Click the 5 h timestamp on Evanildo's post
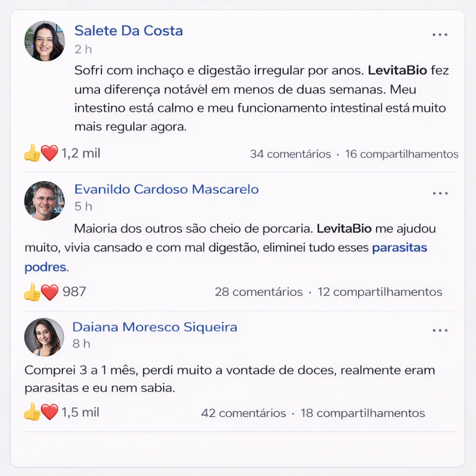Viewport: 476px width, 476px height. point(83,207)
